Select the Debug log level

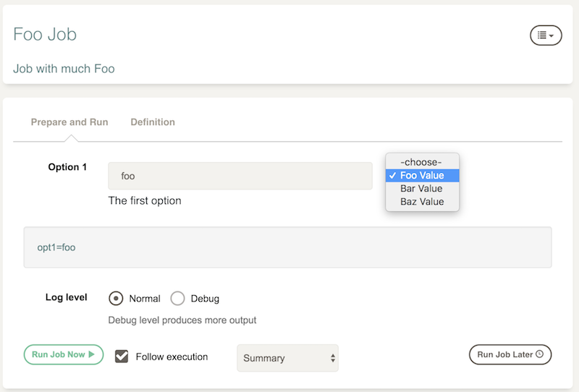[x=177, y=298]
